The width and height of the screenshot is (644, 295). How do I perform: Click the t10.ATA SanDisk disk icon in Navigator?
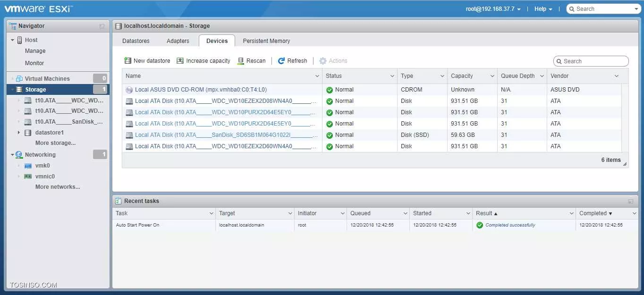[x=28, y=122]
